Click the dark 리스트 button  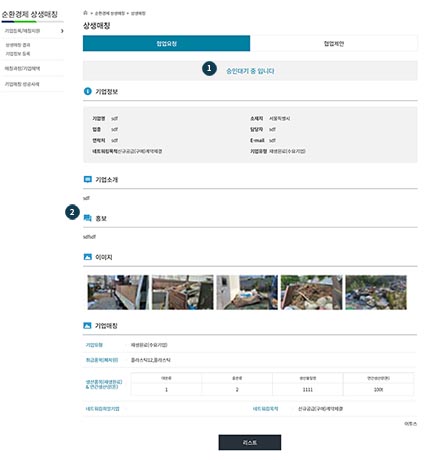(250, 442)
